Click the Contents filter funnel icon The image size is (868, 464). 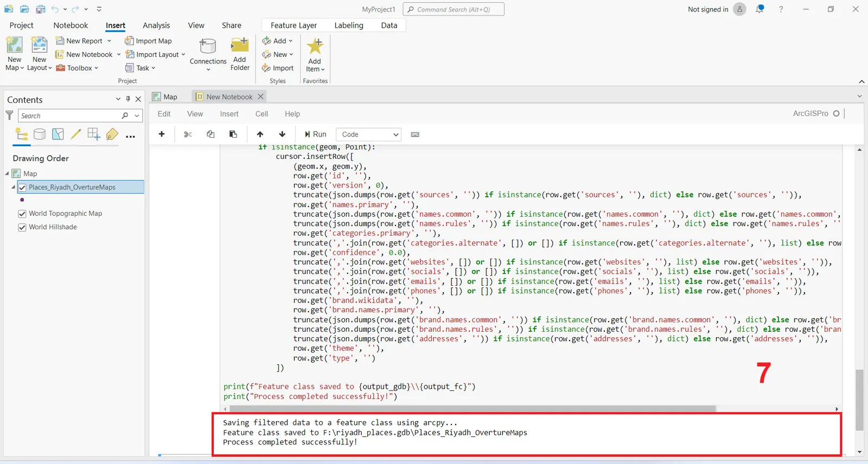[x=9, y=115]
